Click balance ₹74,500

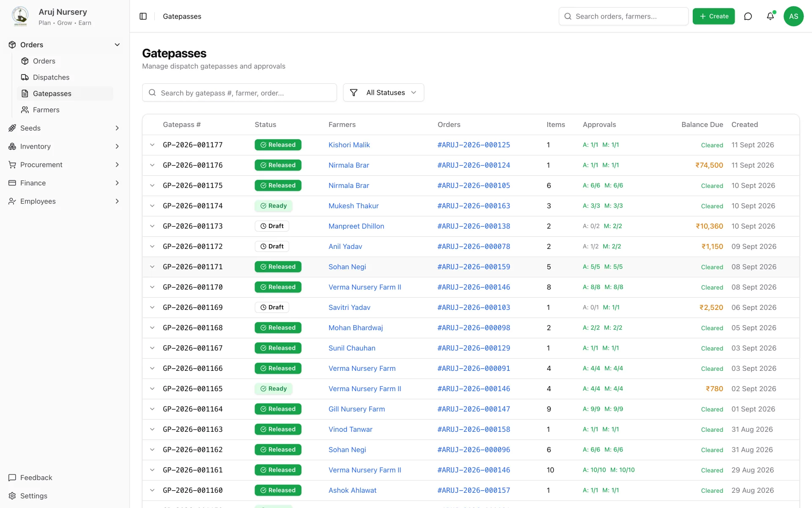click(709, 165)
